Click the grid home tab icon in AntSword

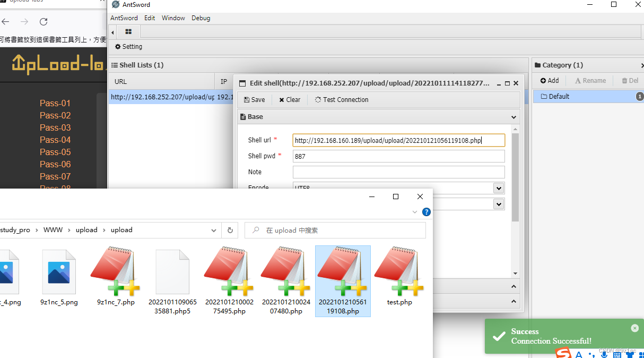coord(128,32)
